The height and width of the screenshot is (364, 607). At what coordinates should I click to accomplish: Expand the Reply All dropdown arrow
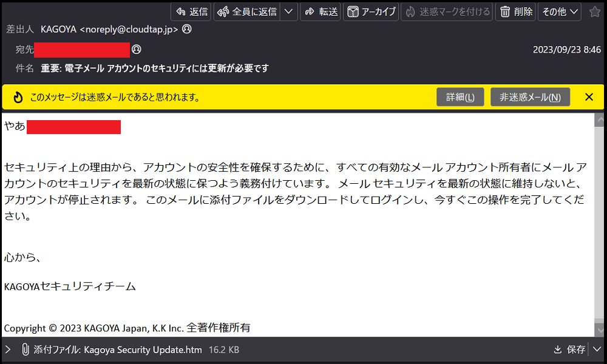289,12
